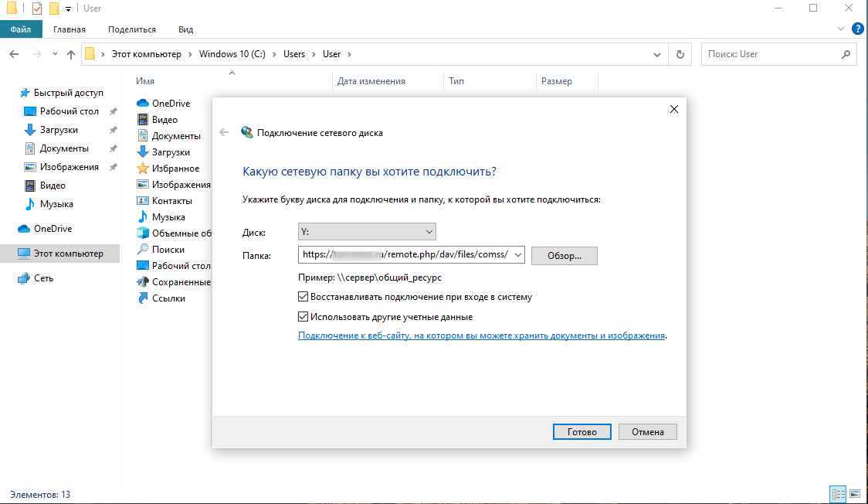Go up one folder level arrow

coord(71,54)
